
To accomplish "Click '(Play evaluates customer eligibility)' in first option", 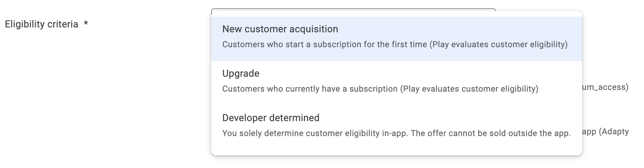I will pyautogui.click(x=498, y=44).
